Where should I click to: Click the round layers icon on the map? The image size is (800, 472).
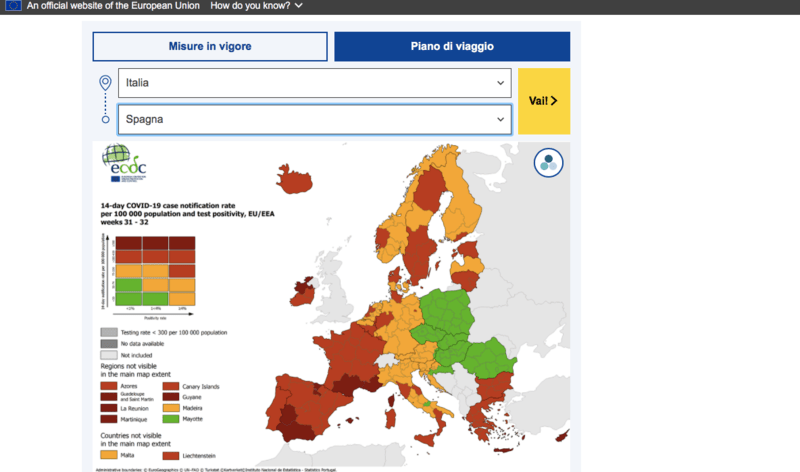pyautogui.click(x=548, y=162)
